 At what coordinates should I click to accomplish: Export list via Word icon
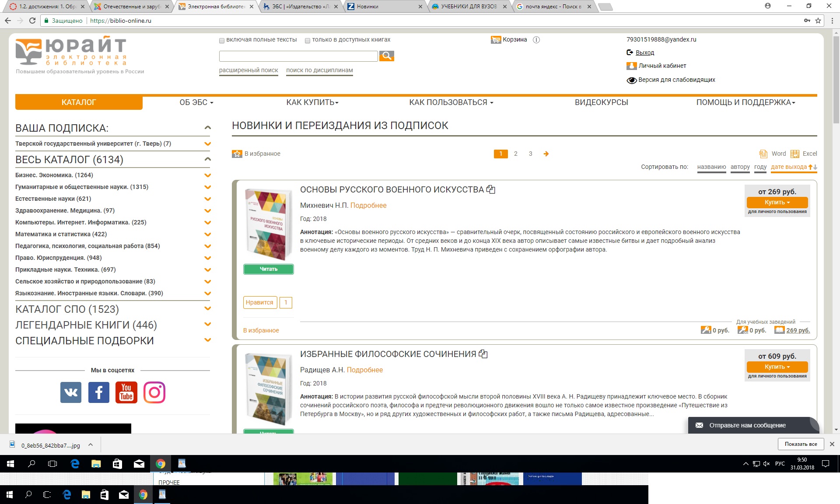point(763,154)
